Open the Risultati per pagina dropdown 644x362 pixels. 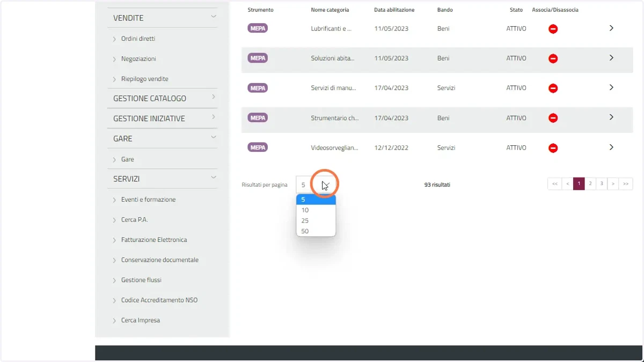(316, 184)
